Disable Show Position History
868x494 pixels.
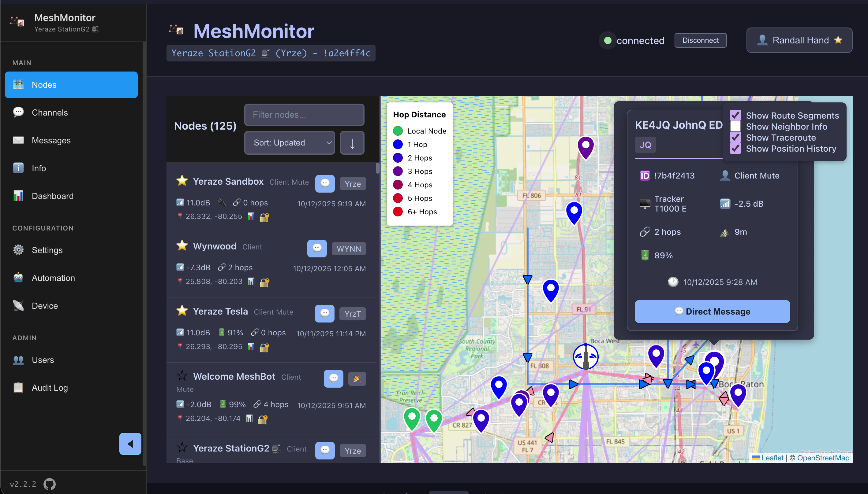[735, 148]
